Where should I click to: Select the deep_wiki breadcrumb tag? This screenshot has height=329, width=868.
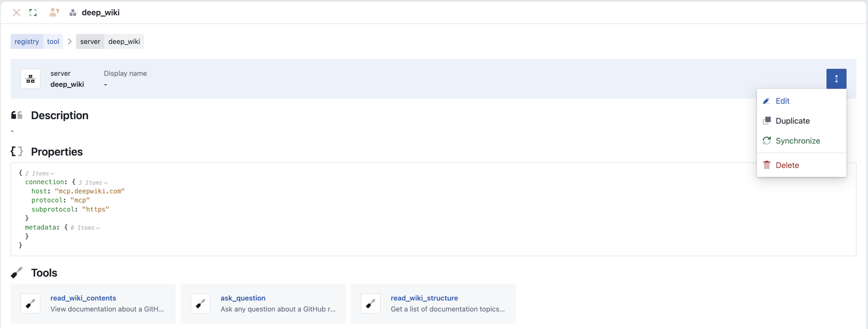[124, 41]
